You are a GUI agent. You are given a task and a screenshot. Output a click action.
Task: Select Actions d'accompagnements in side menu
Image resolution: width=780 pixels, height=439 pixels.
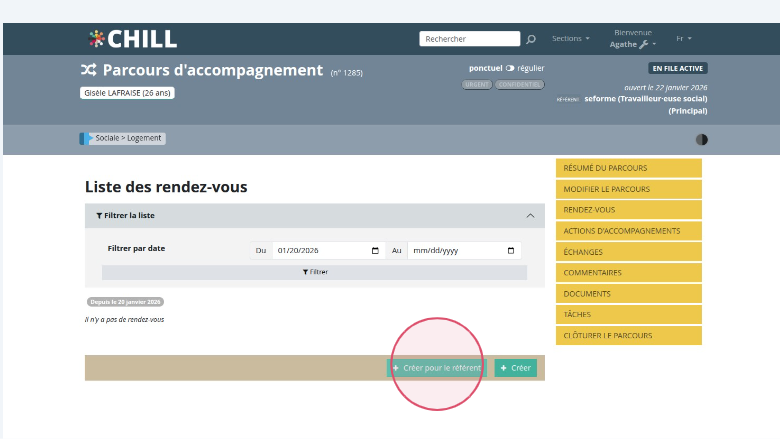628,231
